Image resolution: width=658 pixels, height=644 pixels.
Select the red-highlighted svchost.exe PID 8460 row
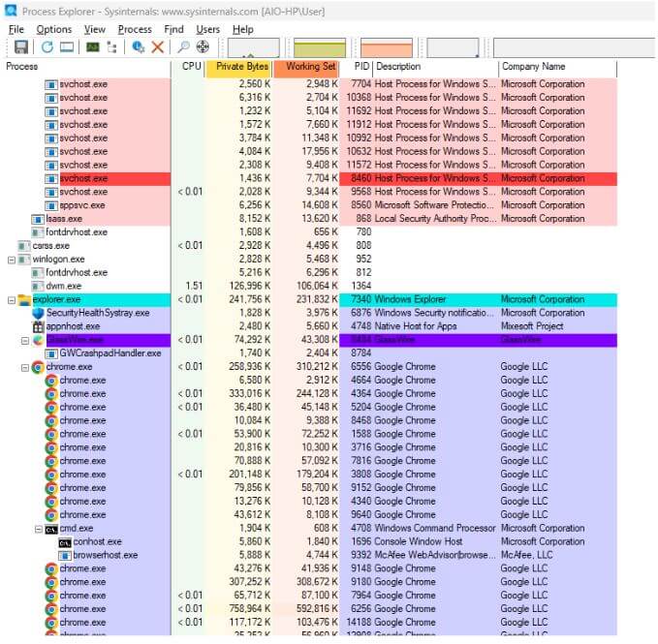pyautogui.click(x=310, y=179)
